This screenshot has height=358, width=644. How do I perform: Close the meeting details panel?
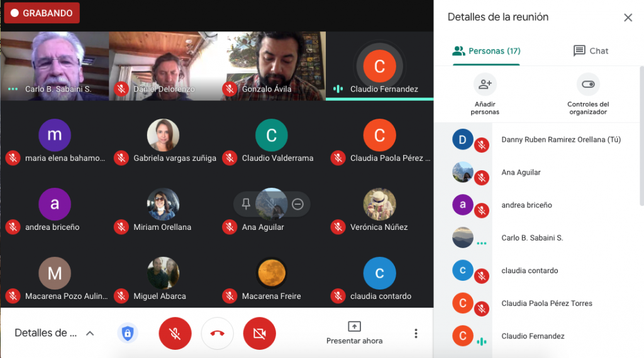point(628,18)
